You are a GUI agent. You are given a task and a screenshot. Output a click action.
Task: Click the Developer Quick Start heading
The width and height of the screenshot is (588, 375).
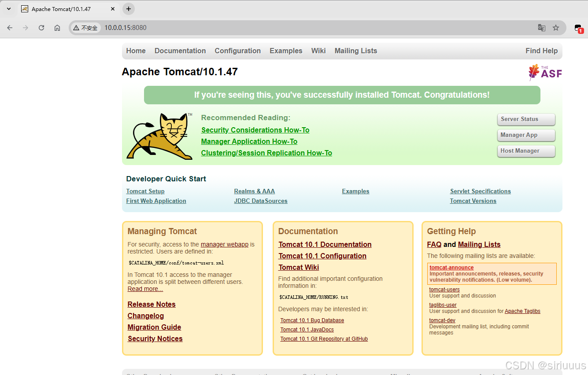166,179
